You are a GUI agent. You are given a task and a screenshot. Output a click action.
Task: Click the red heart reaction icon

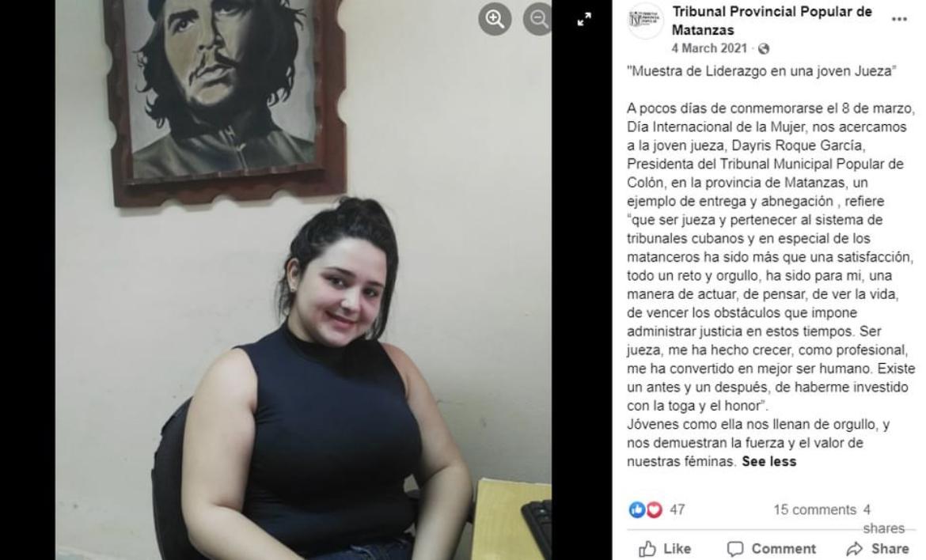pyautogui.click(x=654, y=509)
